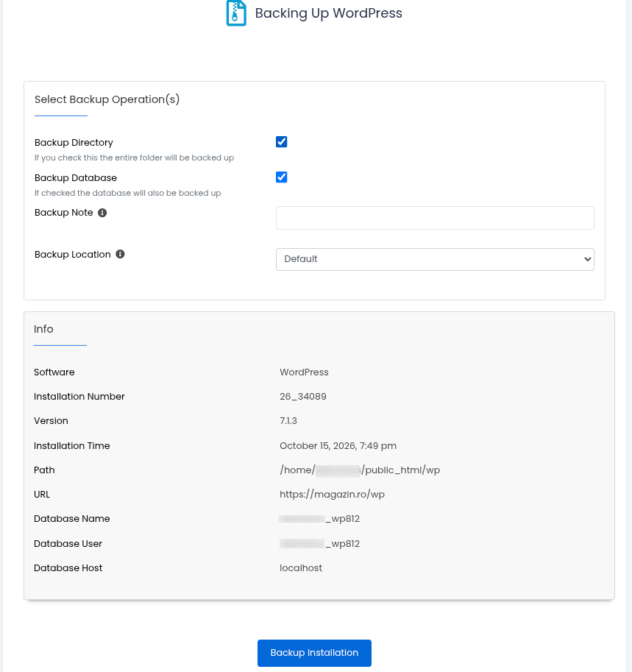The width and height of the screenshot is (632, 672).
Task: Click the Database Name label
Action: (x=72, y=519)
